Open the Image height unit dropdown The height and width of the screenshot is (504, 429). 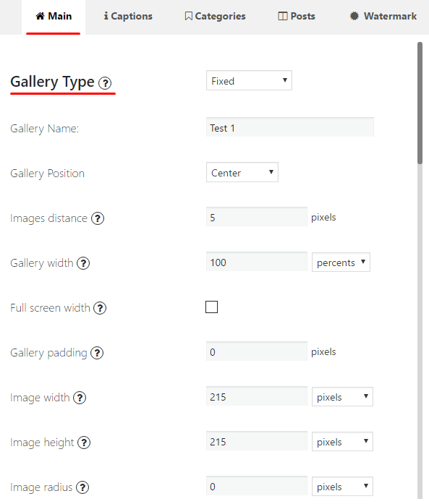pyautogui.click(x=342, y=442)
